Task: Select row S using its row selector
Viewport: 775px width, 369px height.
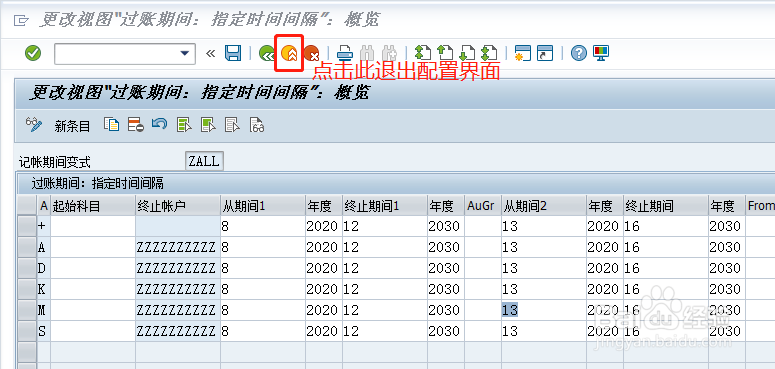Action: [x=27, y=331]
